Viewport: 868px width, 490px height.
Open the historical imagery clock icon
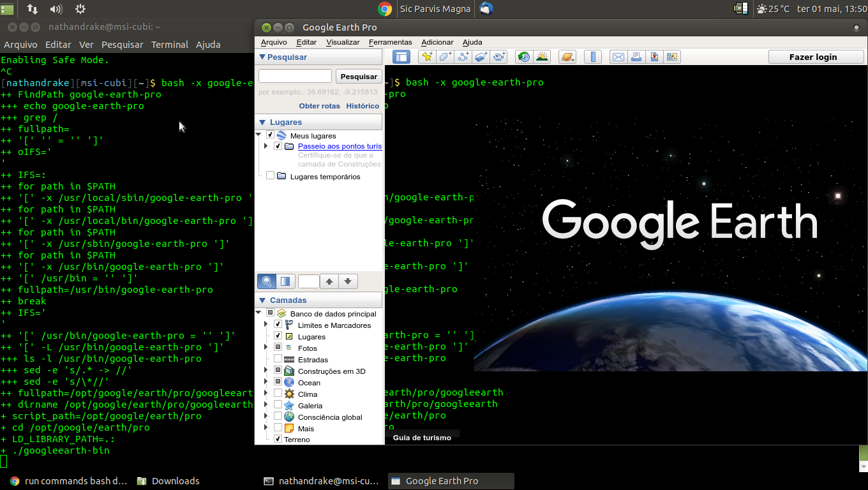point(524,57)
